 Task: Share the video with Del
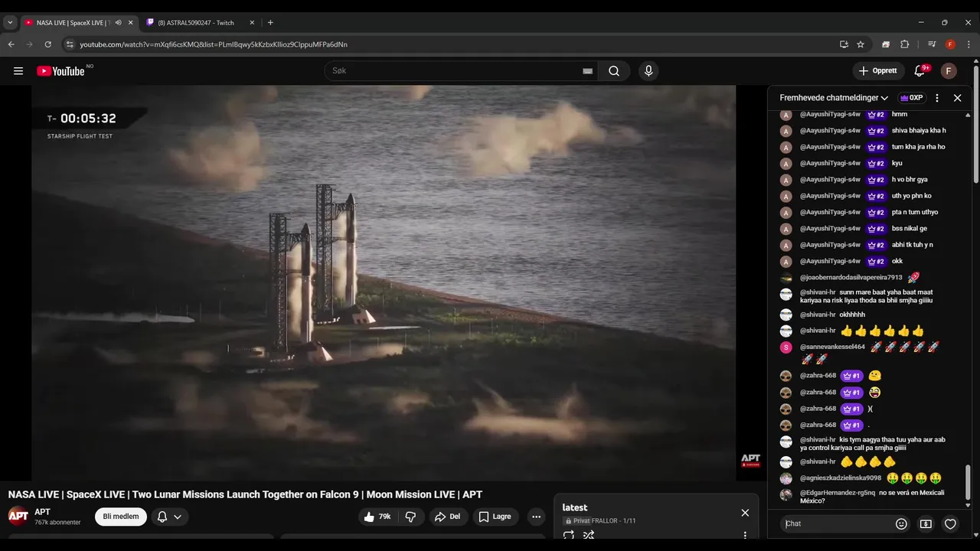[x=447, y=517]
